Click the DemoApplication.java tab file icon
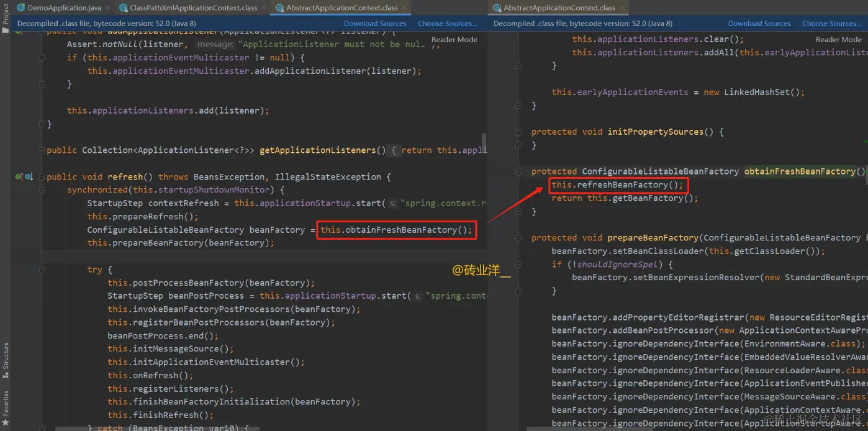Viewport: 868px width, 431px height. 20,8
